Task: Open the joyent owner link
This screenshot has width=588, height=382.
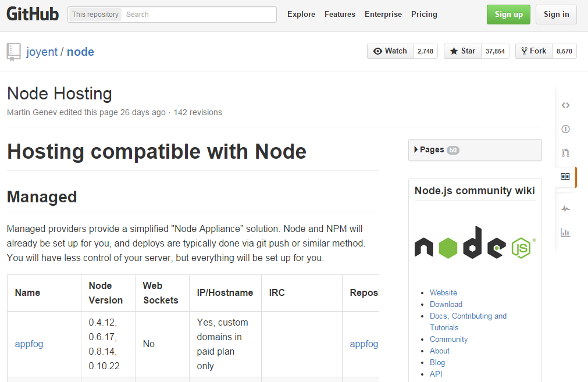Action: click(42, 52)
